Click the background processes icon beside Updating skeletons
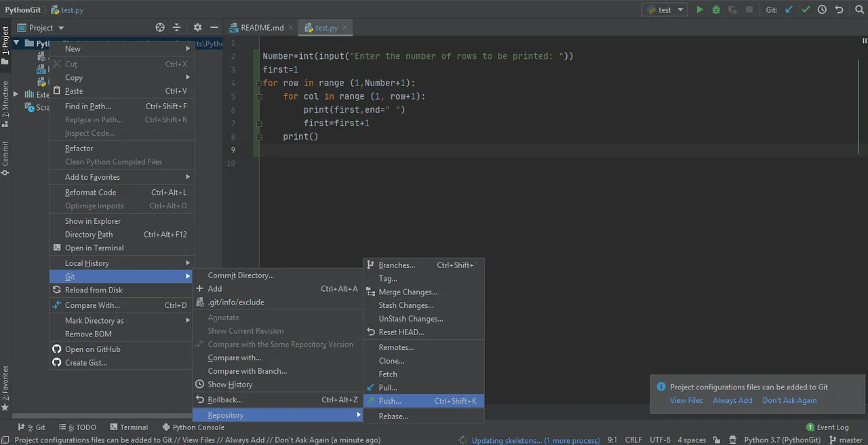Screen dimensions: 868x445 [463, 440]
